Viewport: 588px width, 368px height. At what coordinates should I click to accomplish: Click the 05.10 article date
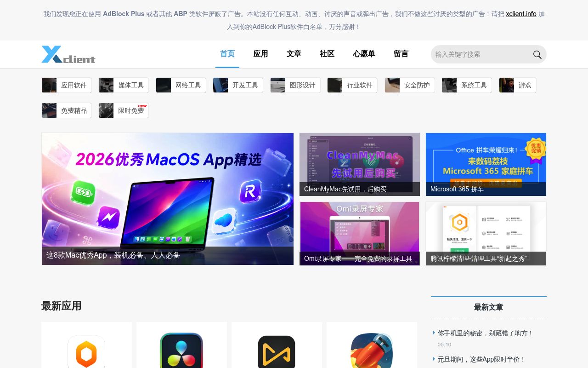444,345
